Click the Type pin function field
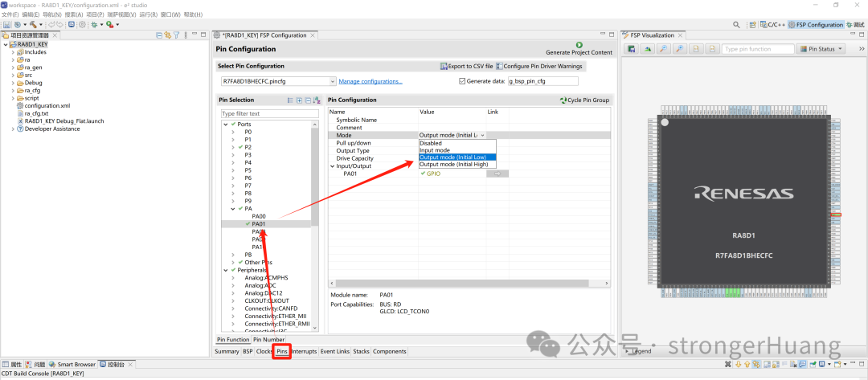 pos(758,49)
